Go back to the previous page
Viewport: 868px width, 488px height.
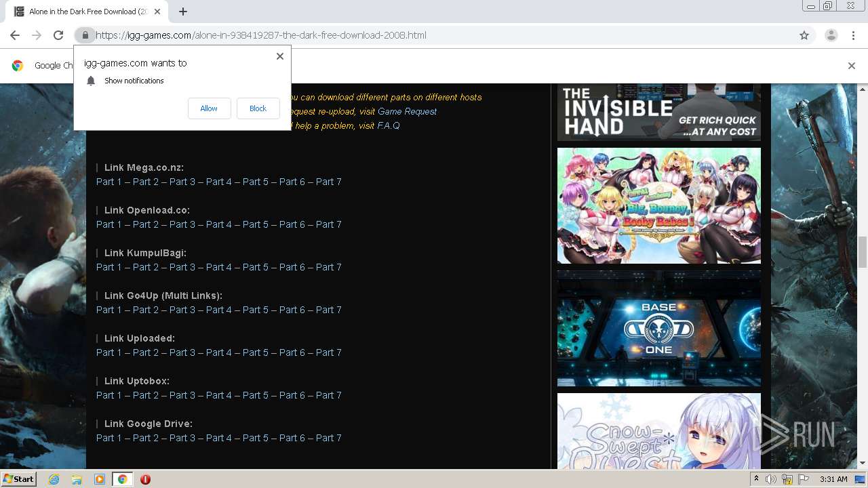tap(15, 35)
